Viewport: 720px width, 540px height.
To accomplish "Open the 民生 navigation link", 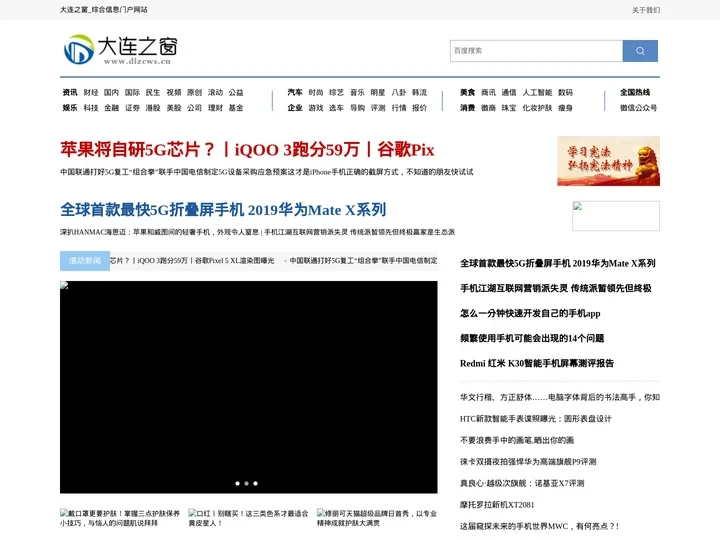I will coord(153,92).
